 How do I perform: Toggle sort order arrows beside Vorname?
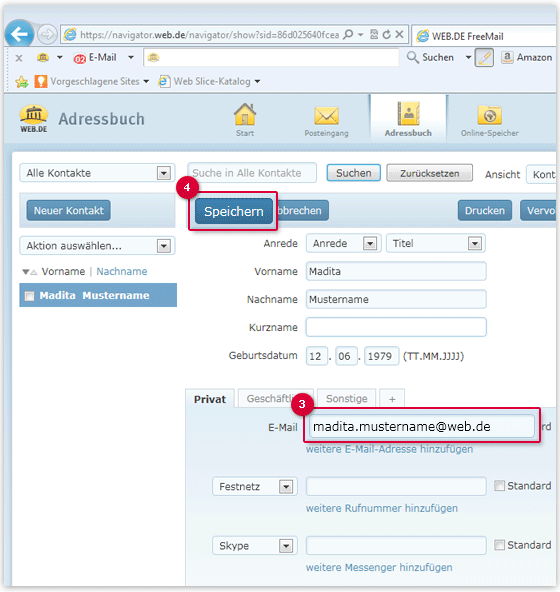[x=29, y=272]
